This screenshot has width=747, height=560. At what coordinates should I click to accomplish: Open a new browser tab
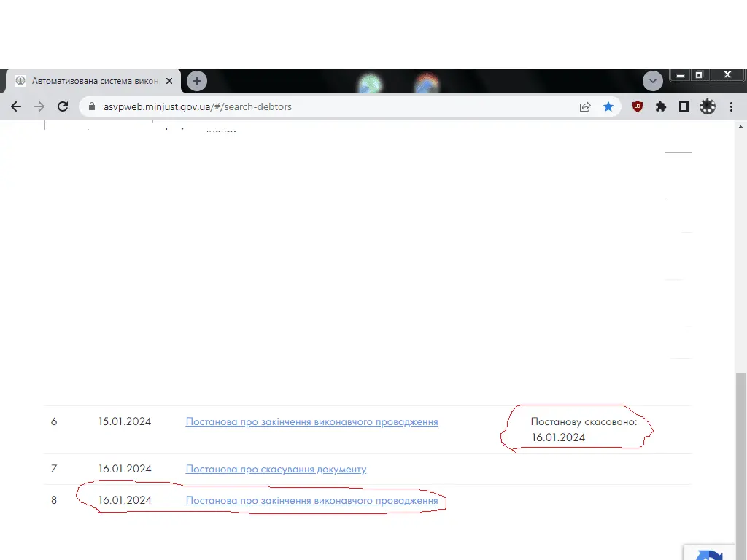pyautogui.click(x=197, y=81)
